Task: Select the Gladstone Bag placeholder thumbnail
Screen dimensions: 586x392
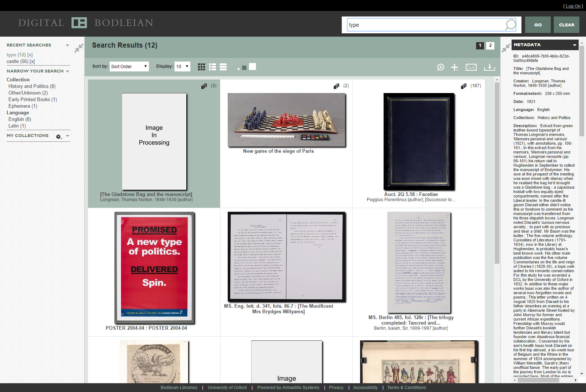Action: tap(154, 141)
